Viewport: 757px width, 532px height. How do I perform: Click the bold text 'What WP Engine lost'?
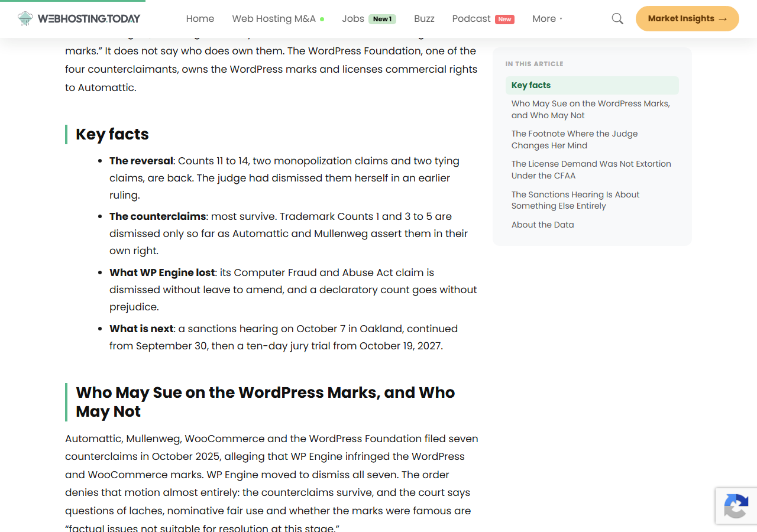(162, 273)
